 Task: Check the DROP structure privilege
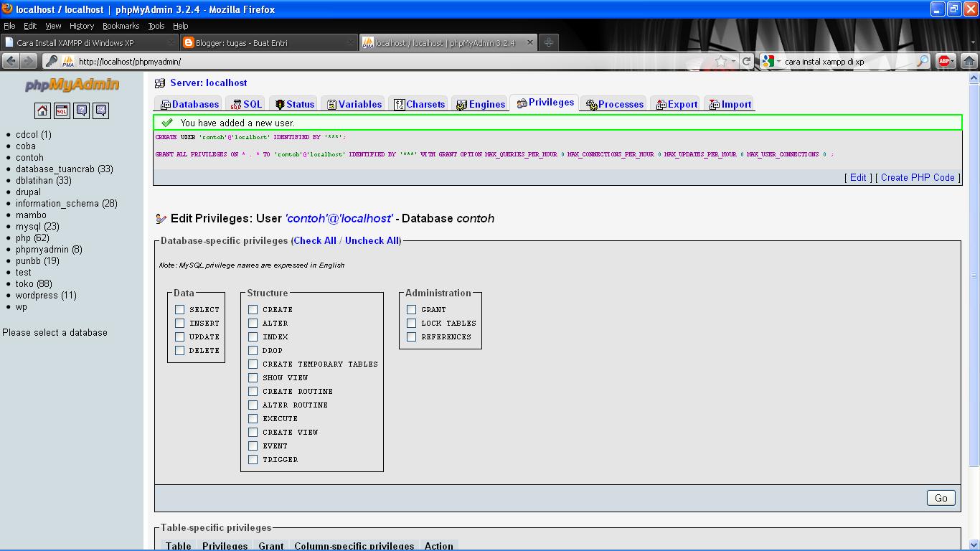coord(253,350)
